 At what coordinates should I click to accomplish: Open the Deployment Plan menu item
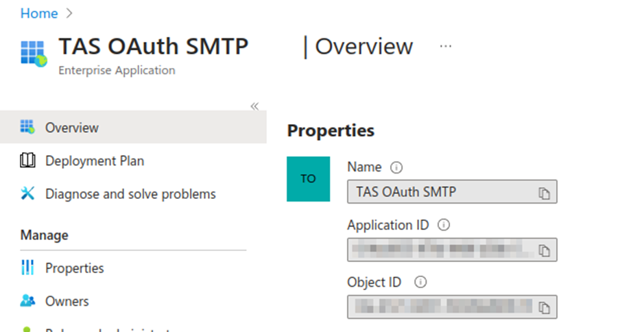point(95,161)
